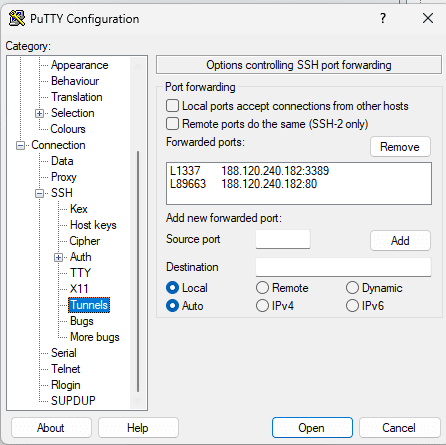Viewport: 446px width, 445px height.
Task: Select the SSH category
Action: (x=62, y=193)
